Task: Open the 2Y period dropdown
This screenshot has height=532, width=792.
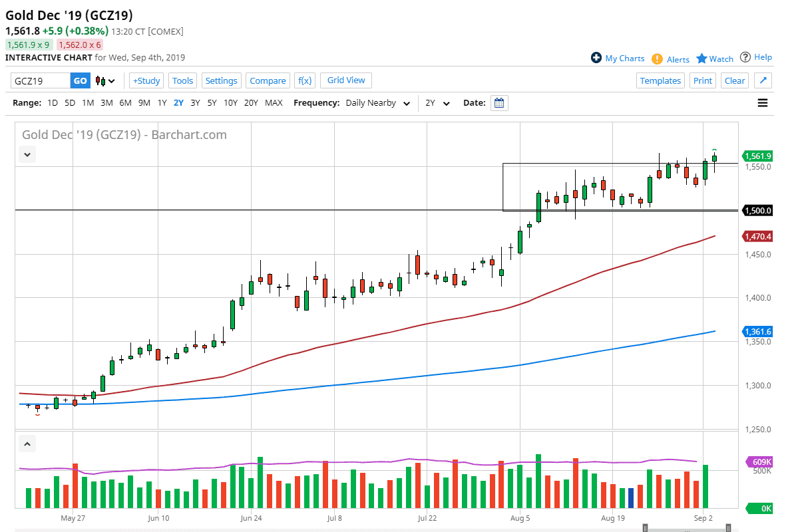Action: 438,103
